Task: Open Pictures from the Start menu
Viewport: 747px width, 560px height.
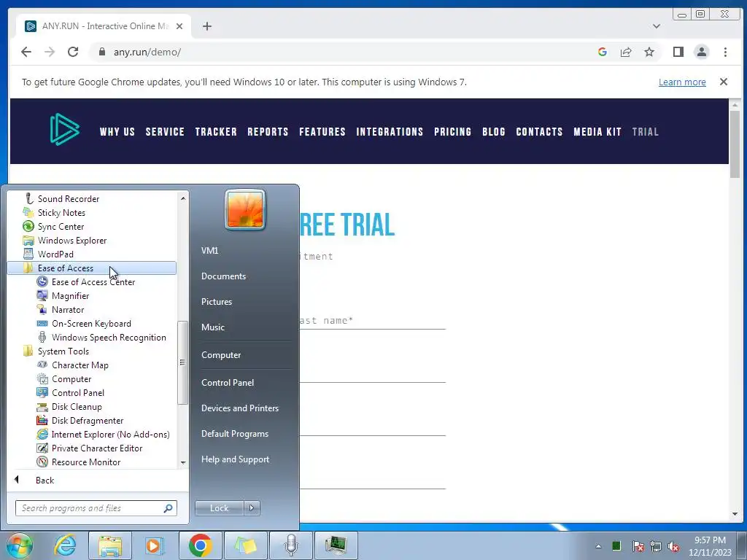Action: point(216,301)
